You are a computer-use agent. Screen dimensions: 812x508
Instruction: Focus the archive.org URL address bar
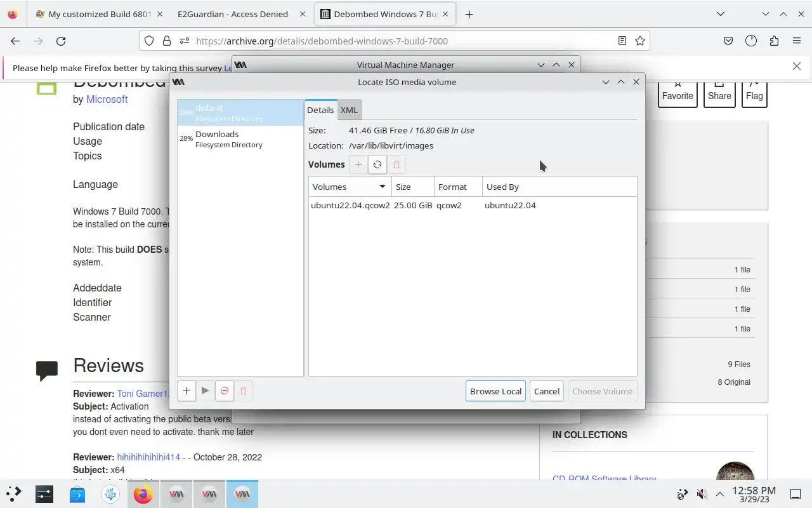(x=393, y=41)
